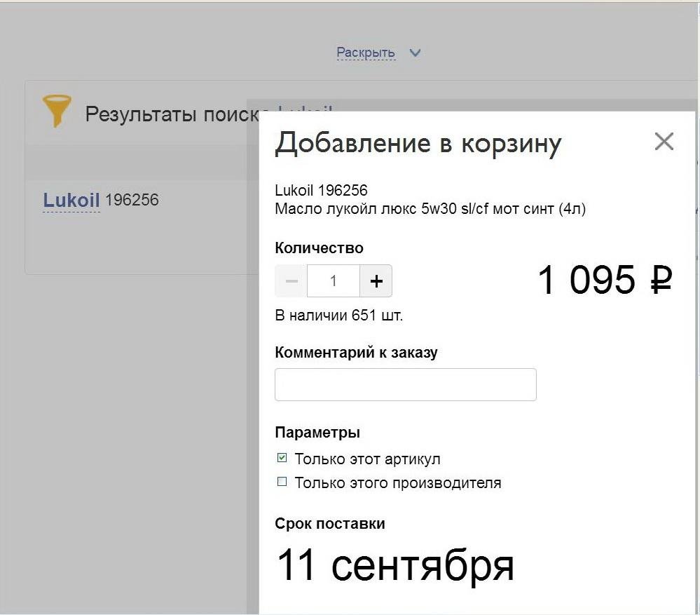Click the 'Только этот артикул' label text
This screenshot has height=615, width=700.
coord(367,459)
